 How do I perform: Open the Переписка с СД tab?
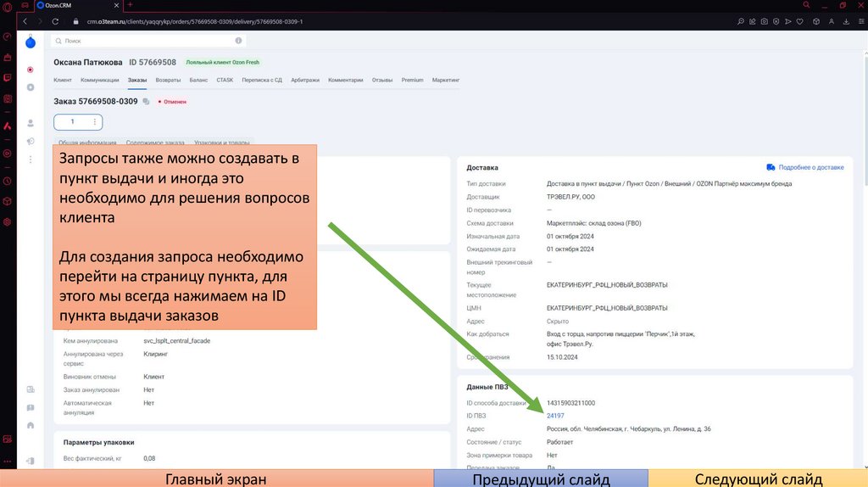(262, 80)
